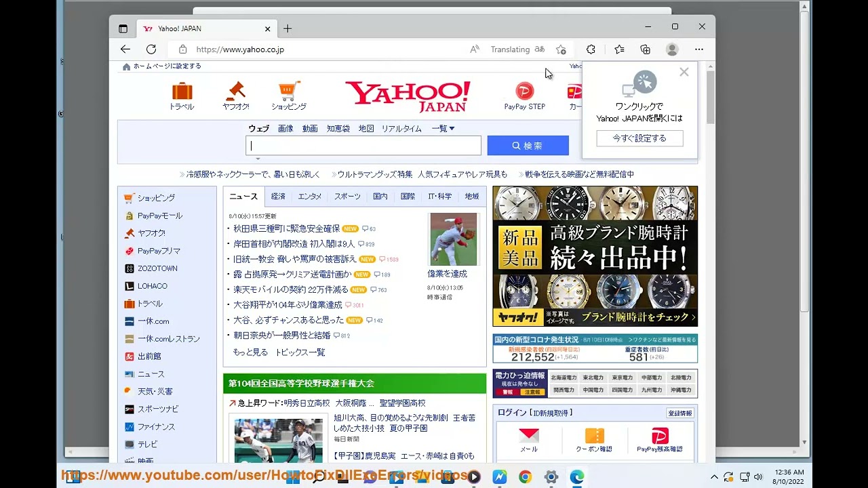
Task: Select the 地図 search tab
Action: tap(366, 129)
